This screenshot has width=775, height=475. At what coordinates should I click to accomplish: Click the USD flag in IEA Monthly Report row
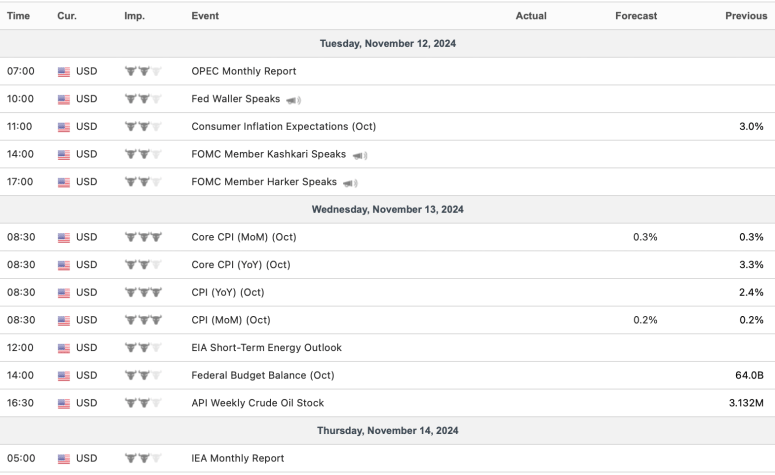coord(64,459)
